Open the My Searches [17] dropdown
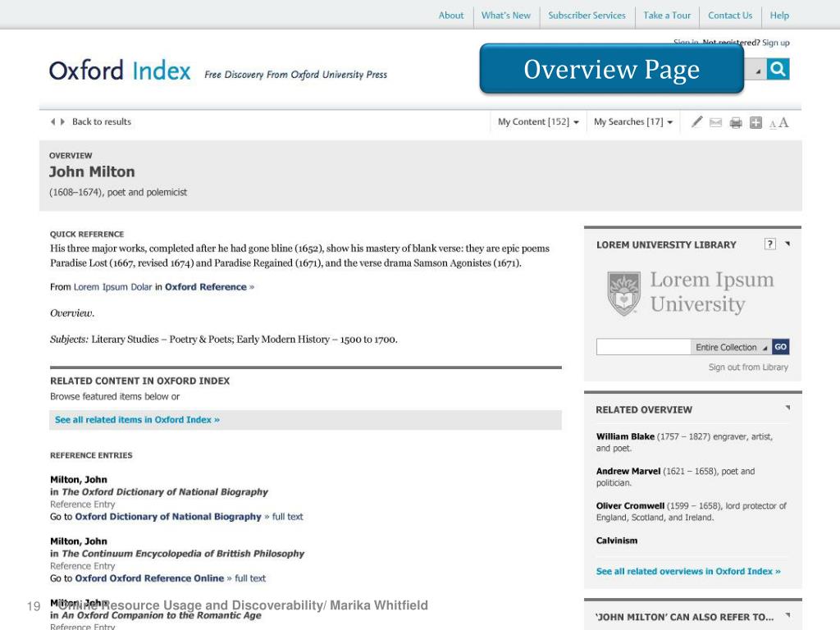 pos(633,122)
